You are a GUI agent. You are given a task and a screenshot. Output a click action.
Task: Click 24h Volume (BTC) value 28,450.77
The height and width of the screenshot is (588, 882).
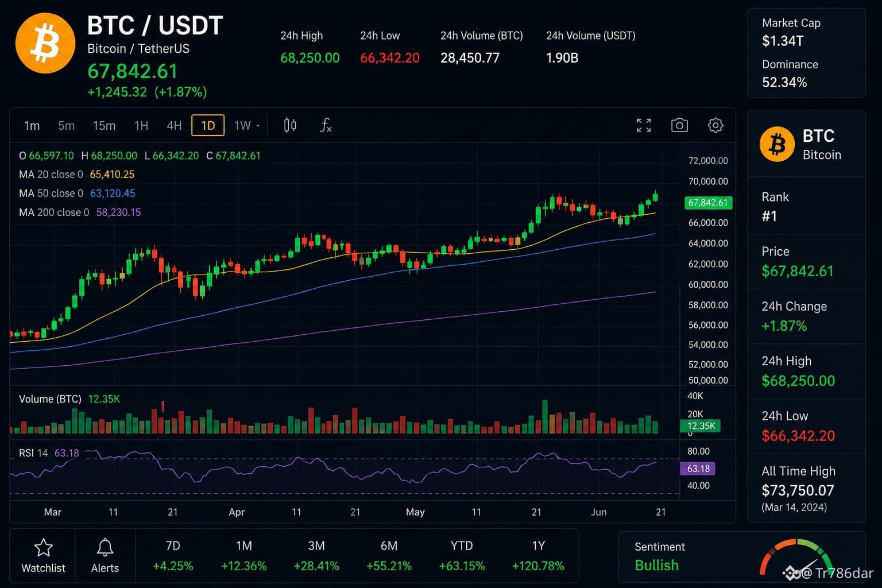[x=470, y=58]
